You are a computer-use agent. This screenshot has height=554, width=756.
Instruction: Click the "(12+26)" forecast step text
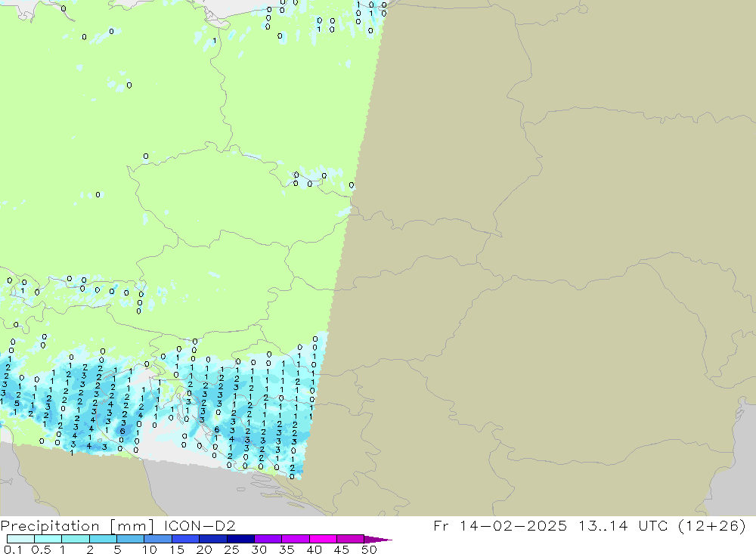[712, 525]
